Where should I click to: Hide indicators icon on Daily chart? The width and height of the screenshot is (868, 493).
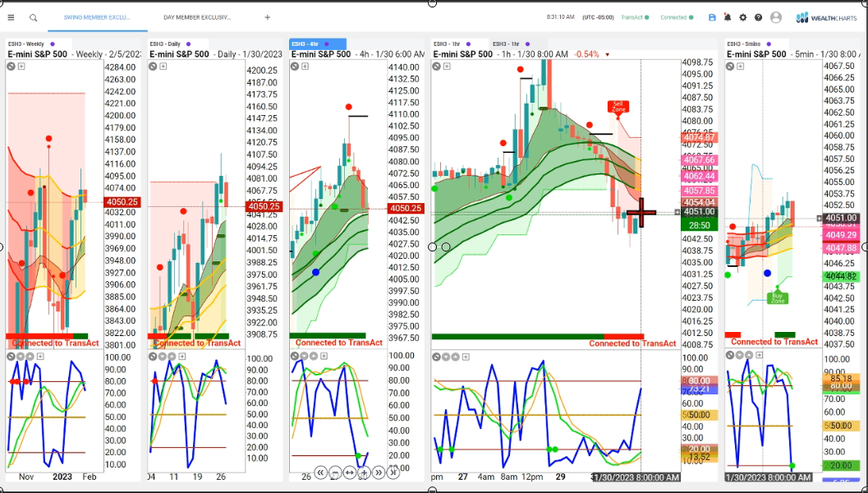153,67
